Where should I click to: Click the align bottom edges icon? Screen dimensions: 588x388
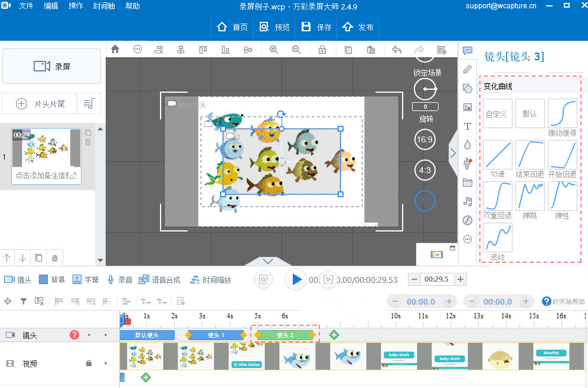[x=226, y=50]
